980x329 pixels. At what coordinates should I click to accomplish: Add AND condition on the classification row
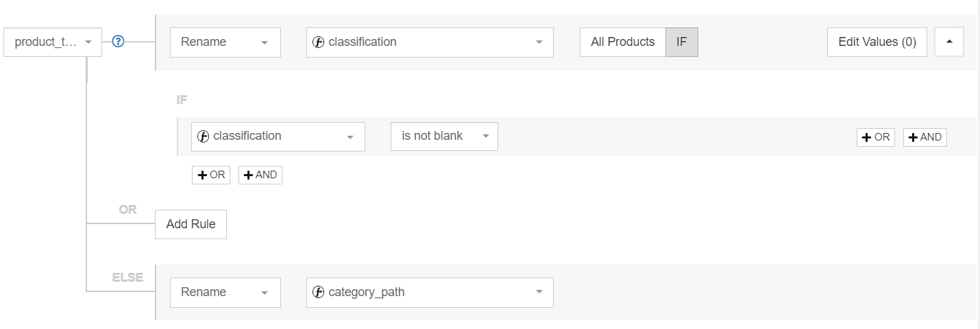coord(925,137)
